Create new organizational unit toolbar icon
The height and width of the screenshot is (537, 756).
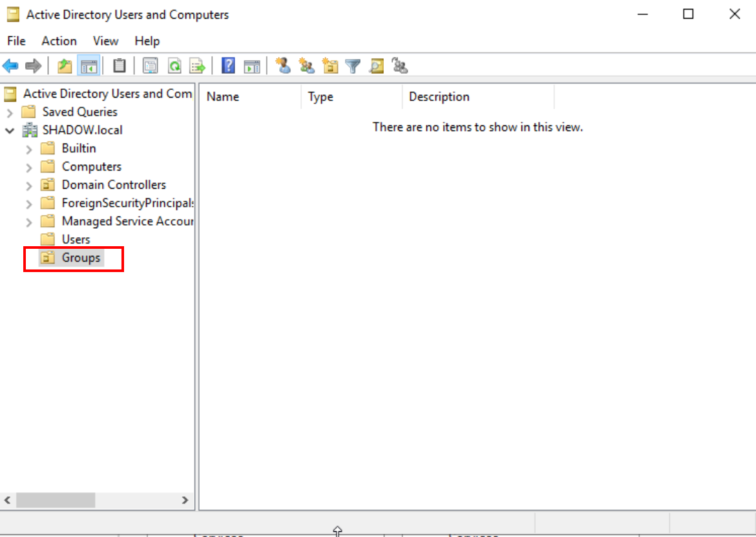330,66
